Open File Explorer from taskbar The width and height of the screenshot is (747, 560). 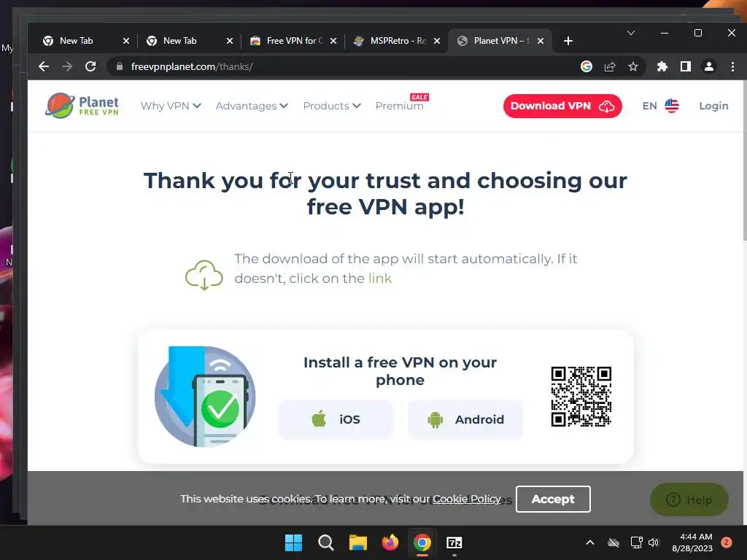coord(357,542)
